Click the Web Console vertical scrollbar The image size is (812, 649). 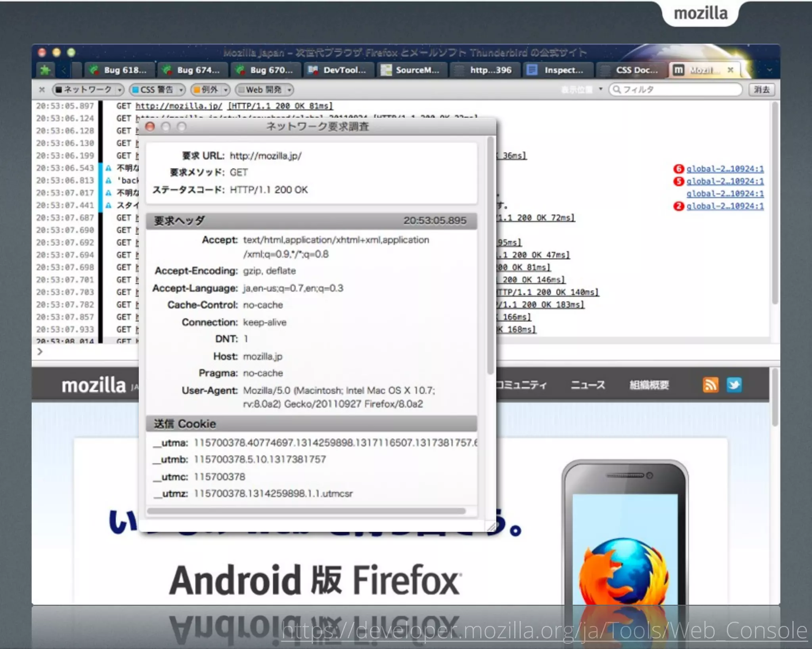coord(775,203)
